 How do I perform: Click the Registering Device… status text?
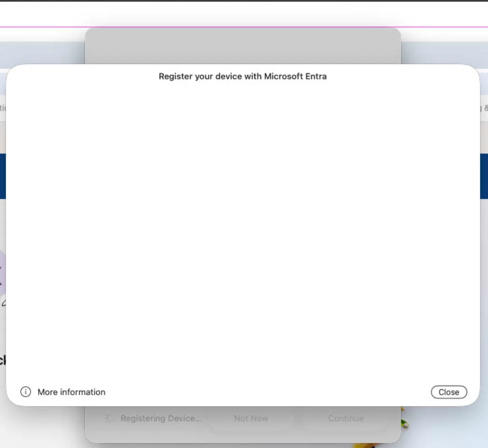[x=161, y=418]
